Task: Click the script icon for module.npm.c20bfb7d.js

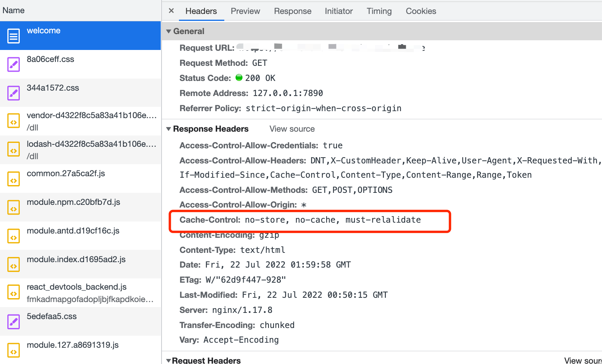Action: tap(14, 208)
